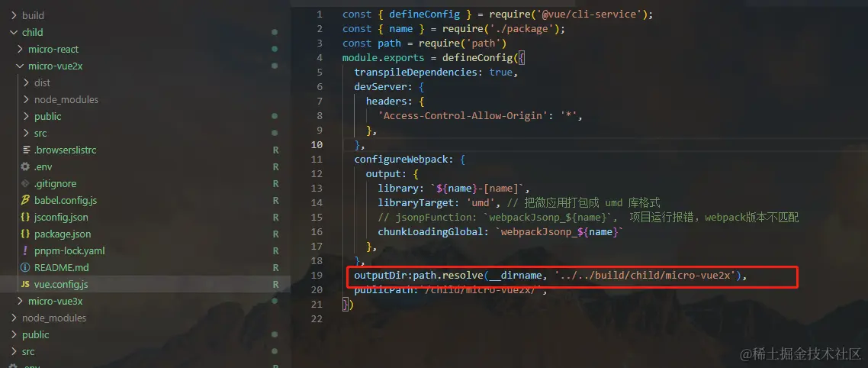
Task: Click chunkLoadingGlobal key on line 16
Action: point(431,231)
